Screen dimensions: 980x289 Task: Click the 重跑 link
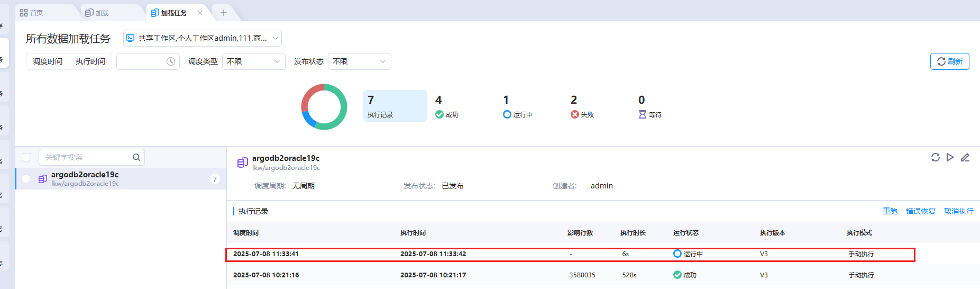click(x=890, y=211)
